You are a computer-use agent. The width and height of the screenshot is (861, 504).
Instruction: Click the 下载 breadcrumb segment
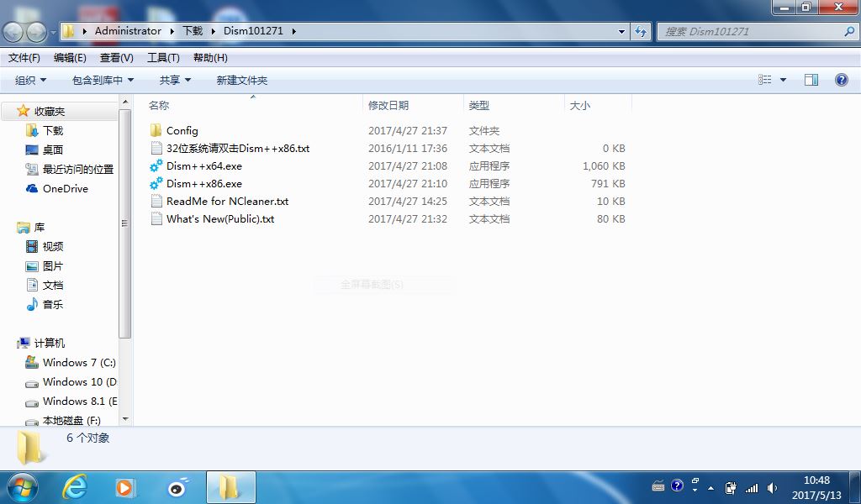coord(193,31)
